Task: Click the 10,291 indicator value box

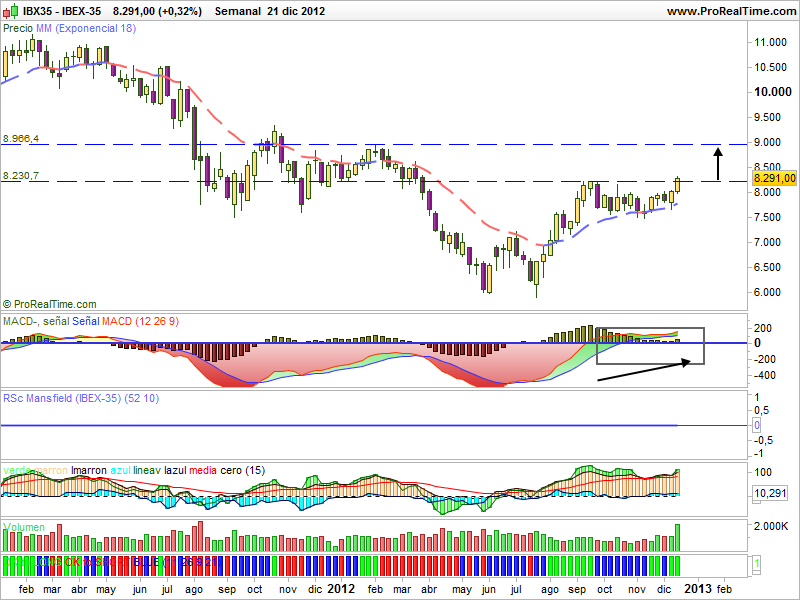Action: tap(771, 493)
